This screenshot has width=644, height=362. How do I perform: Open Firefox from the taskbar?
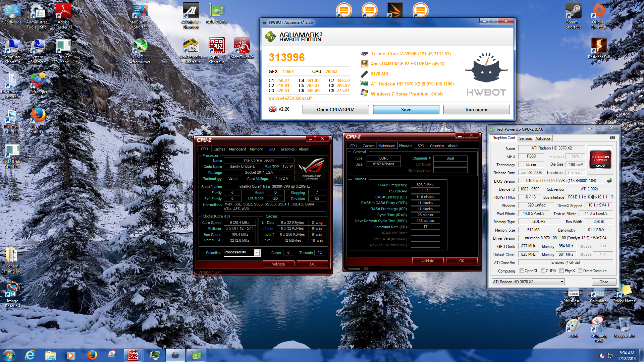click(x=92, y=355)
